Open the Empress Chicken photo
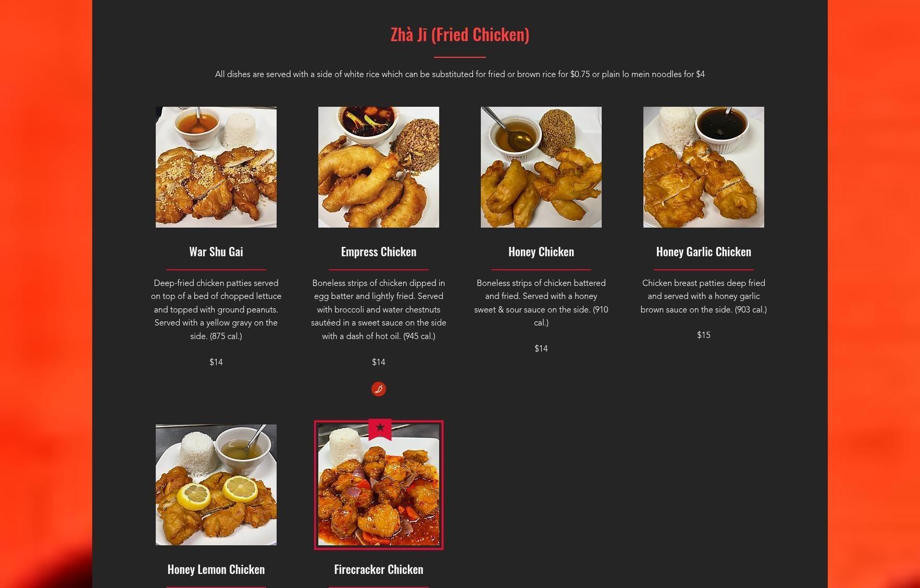The width and height of the screenshot is (920, 588). 379,167
